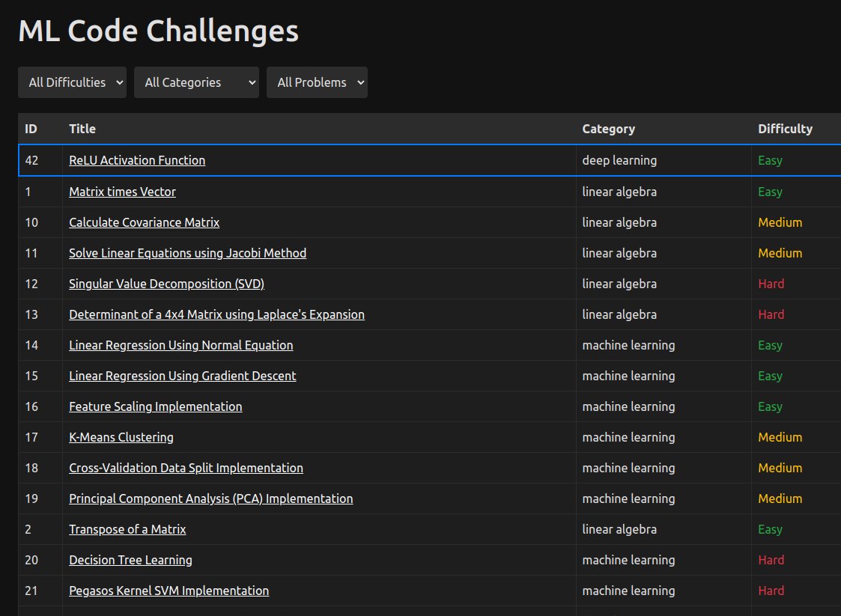The image size is (841, 616).
Task: Open Pegasos Kernel SVM Implementation
Action: point(168,591)
